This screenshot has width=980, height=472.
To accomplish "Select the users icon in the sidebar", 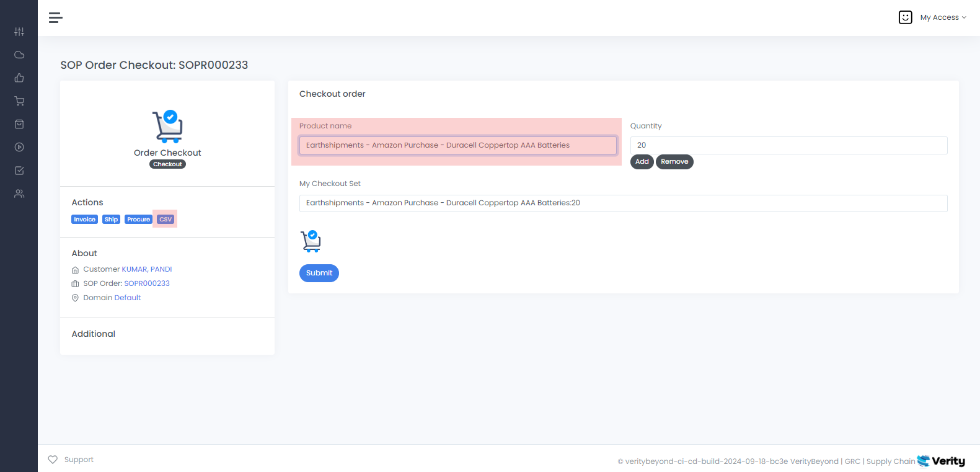I will (19, 193).
